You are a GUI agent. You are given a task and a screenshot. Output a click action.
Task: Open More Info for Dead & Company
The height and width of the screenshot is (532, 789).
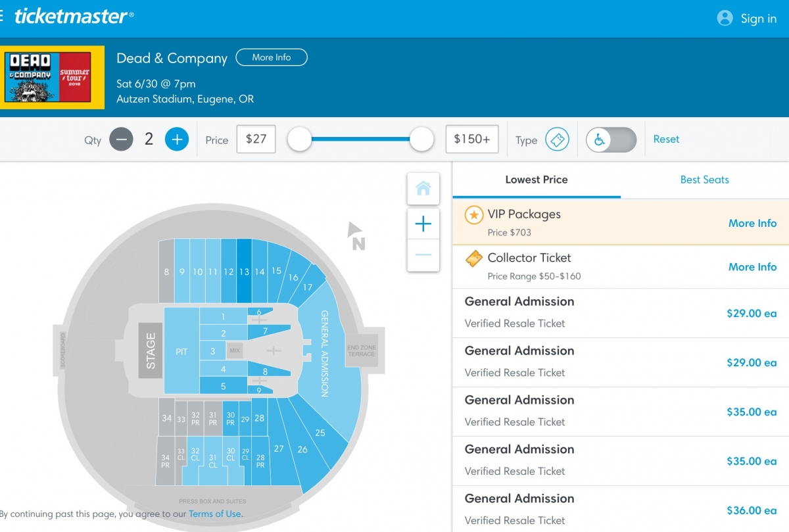pyautogui.click(x=272, y=57)
